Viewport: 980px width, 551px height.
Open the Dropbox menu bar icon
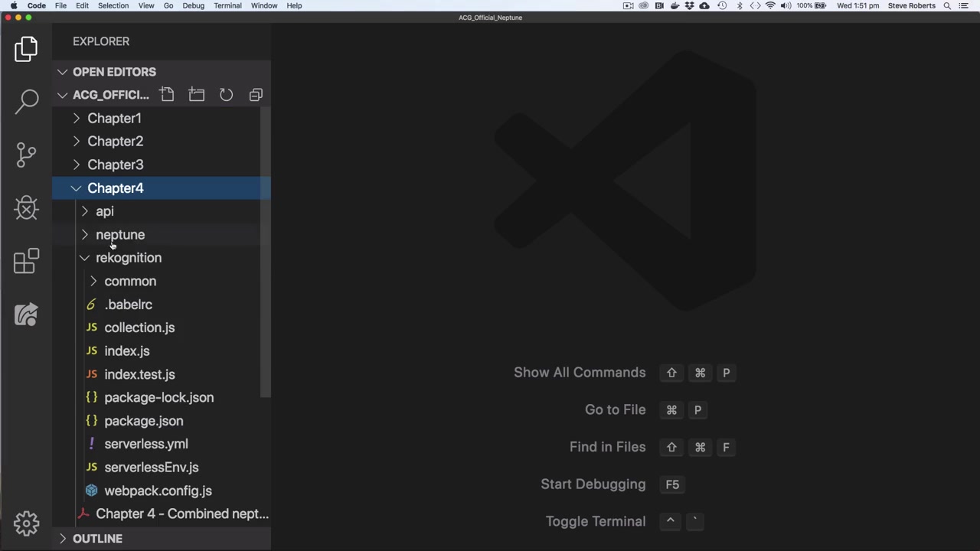coord(690,5)
